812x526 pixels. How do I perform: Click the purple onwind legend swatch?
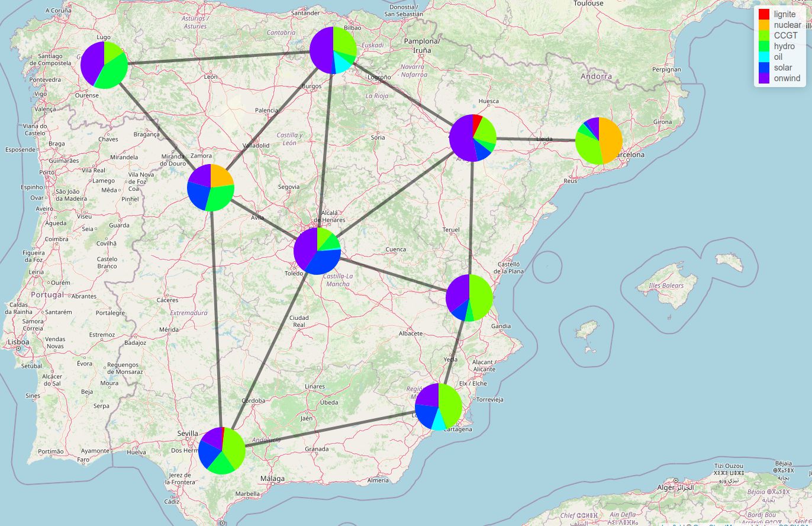click(764, 78)
